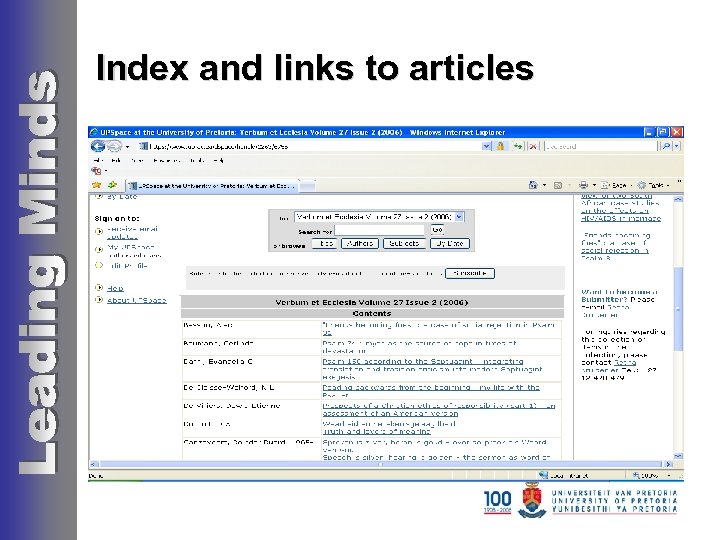Open By Date link in left sidebar

point(122,197)
